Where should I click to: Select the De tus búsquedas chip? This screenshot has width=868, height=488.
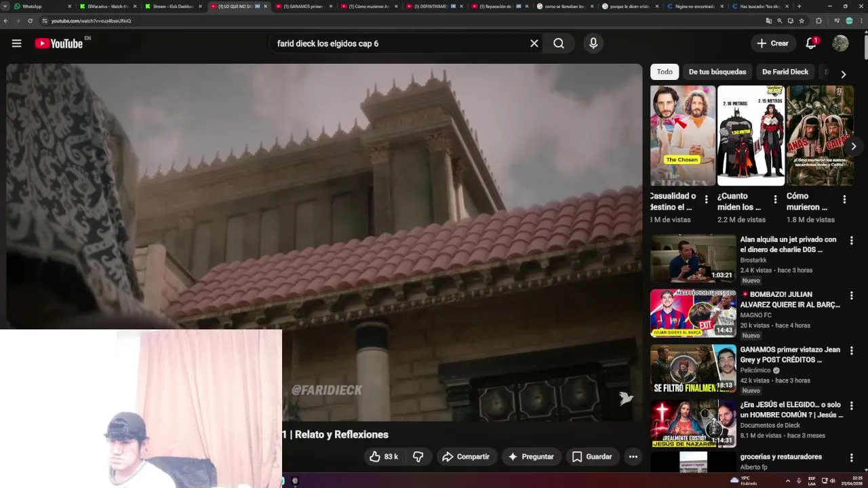(x=717, y=72)
